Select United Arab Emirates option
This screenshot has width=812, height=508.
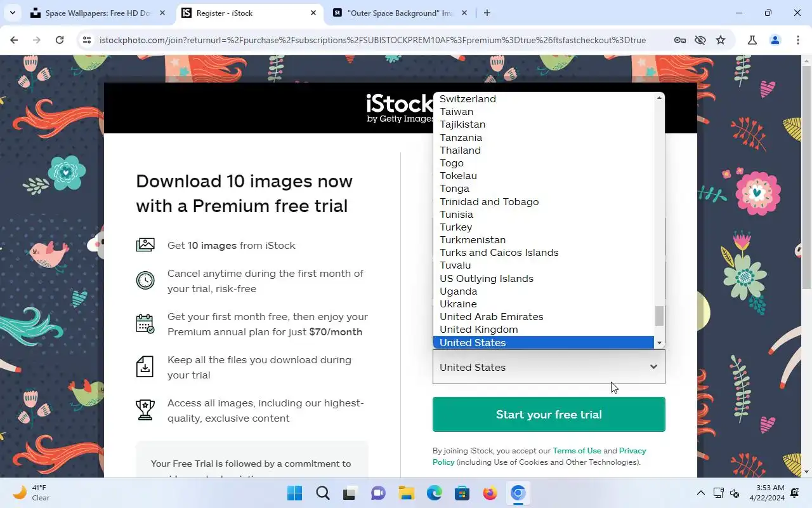544,317
